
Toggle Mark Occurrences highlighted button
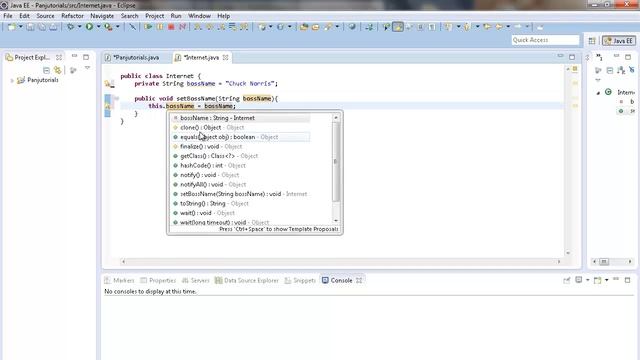tap(398, 27)
